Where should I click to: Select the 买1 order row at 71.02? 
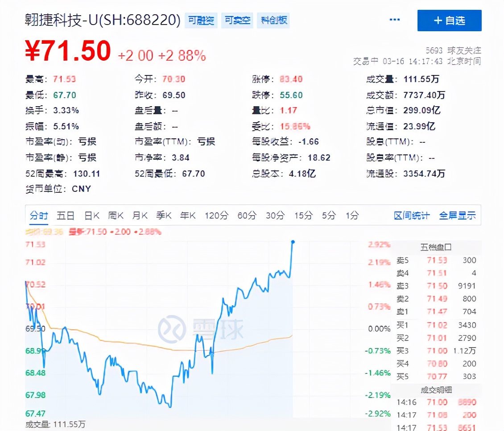(436, 325)
